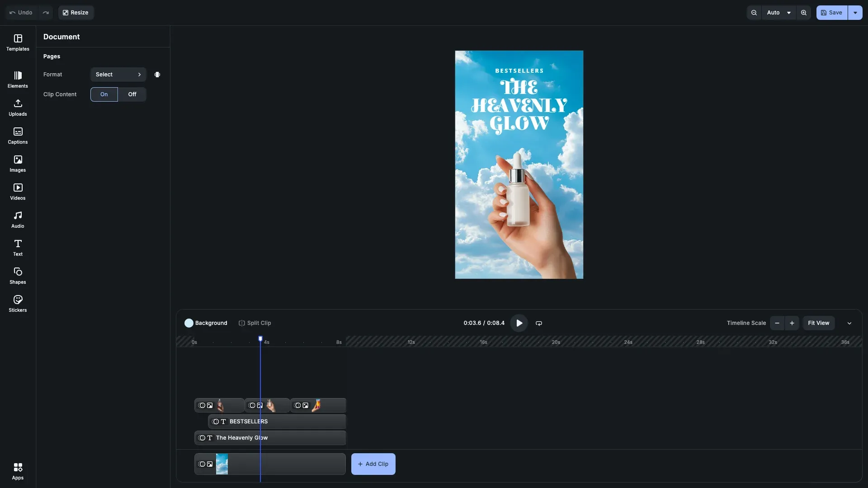Open the Stickers panel

coord(18,303)
